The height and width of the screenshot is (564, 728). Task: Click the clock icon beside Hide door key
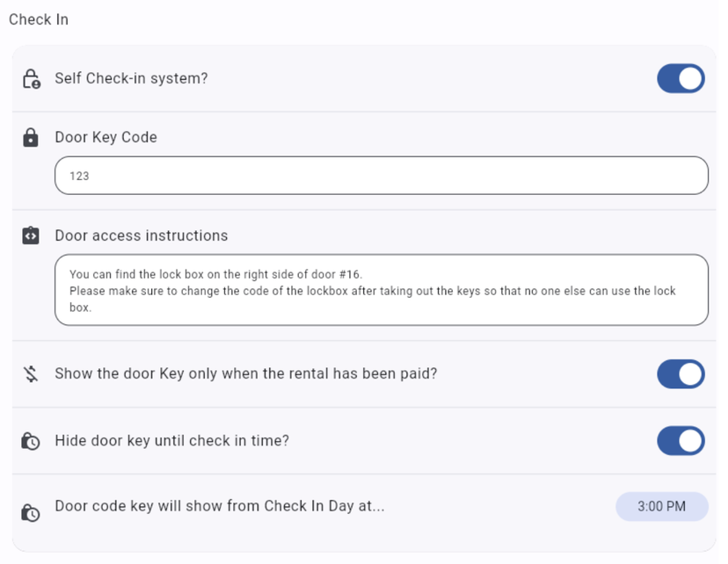pyautogui.click(x=31, y=441)
